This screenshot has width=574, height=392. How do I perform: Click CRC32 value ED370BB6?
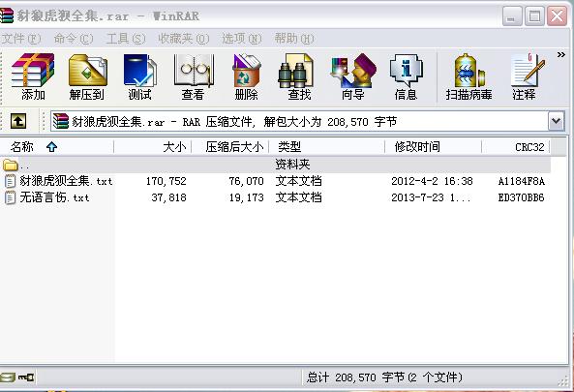[522, 197]
